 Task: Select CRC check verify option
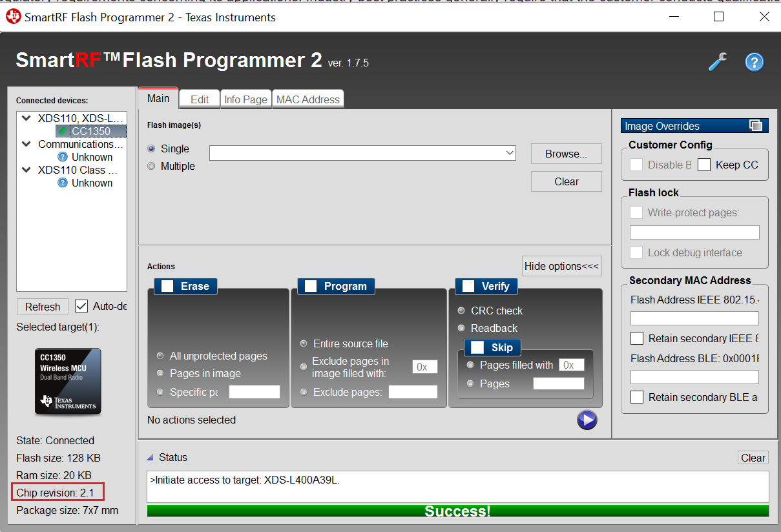(461, 311)
